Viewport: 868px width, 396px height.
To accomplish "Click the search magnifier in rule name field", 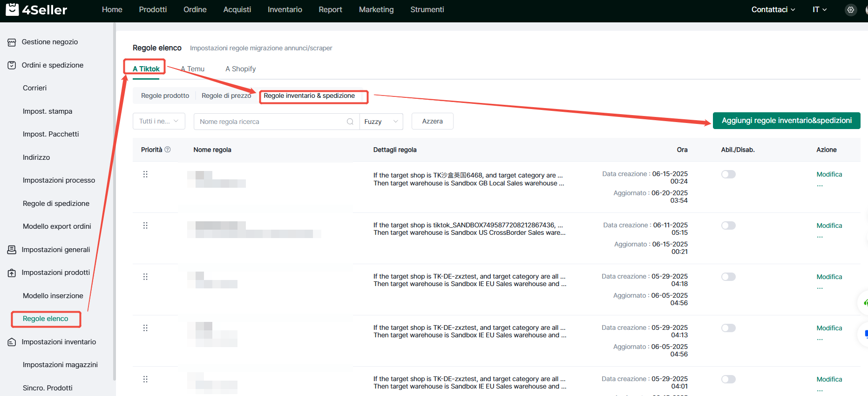I will pos(350,122).
